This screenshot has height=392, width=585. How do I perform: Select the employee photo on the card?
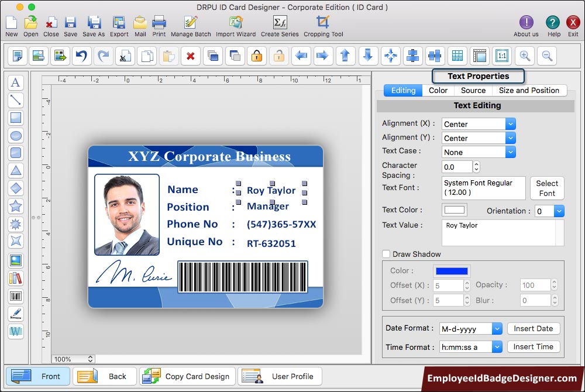127,215
